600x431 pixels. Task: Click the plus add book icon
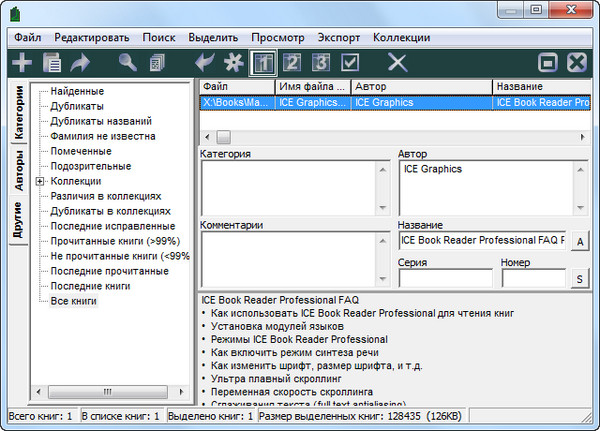point(21,63)
